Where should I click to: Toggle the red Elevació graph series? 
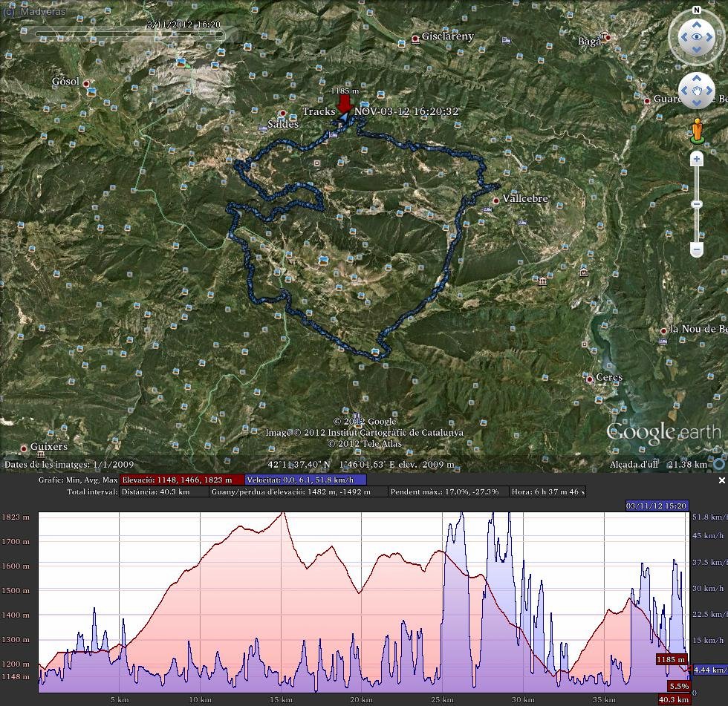[x=182, y=480]
